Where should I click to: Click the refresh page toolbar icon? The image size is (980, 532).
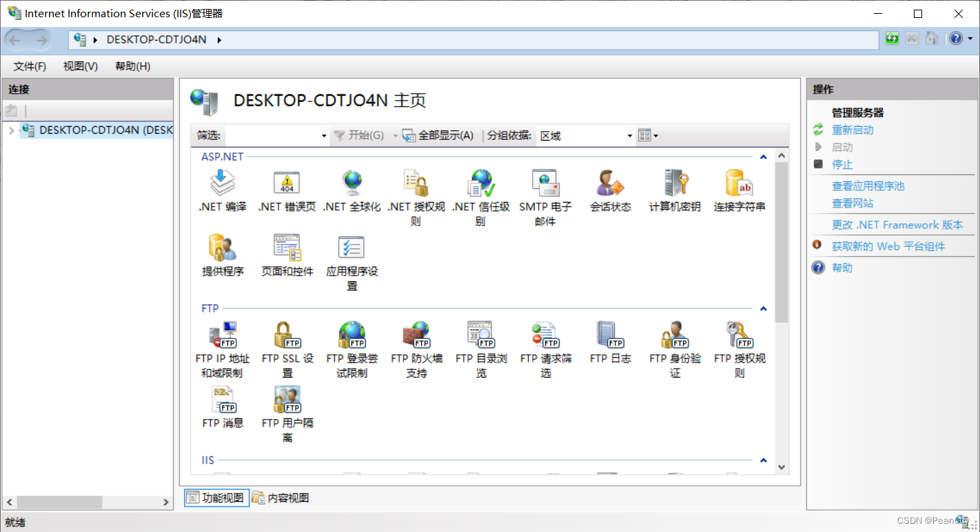click(x=892, y=39)
